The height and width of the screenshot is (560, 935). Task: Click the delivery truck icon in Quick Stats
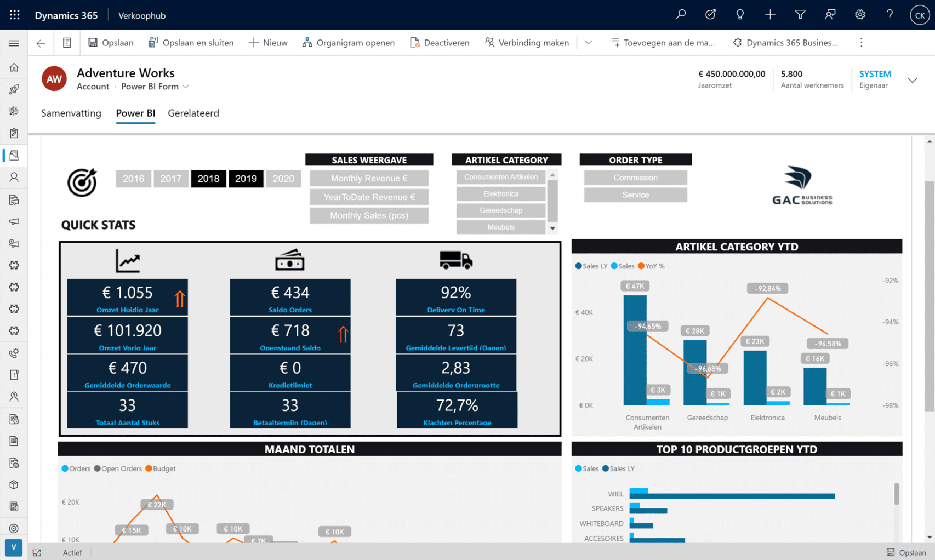[456, 260]
